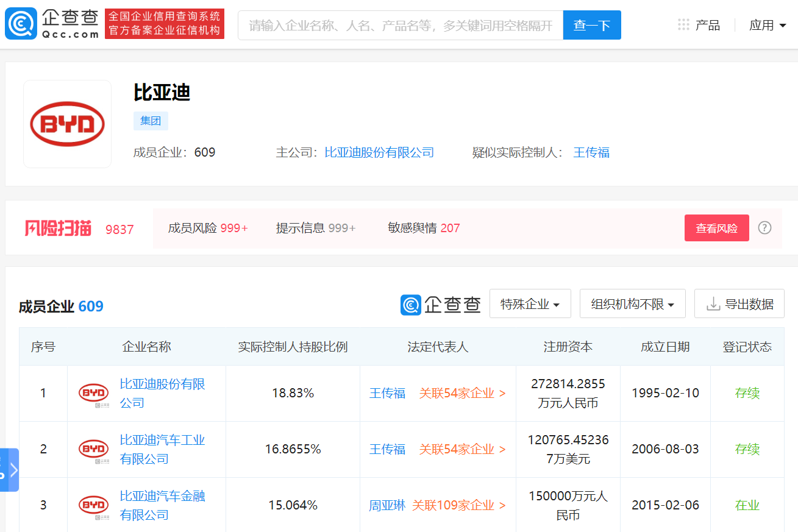Click the 产品 grid icon

click(x=683, y=25)
